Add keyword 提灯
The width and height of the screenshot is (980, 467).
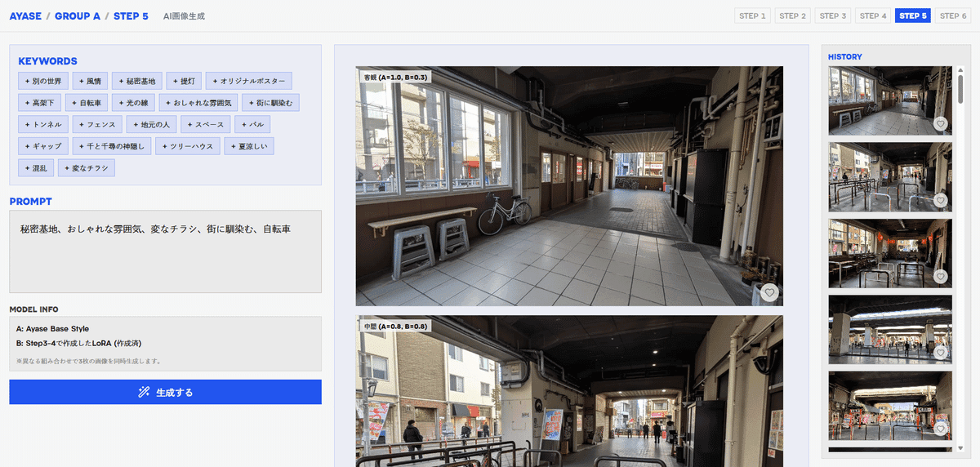(x=184, y=81)
